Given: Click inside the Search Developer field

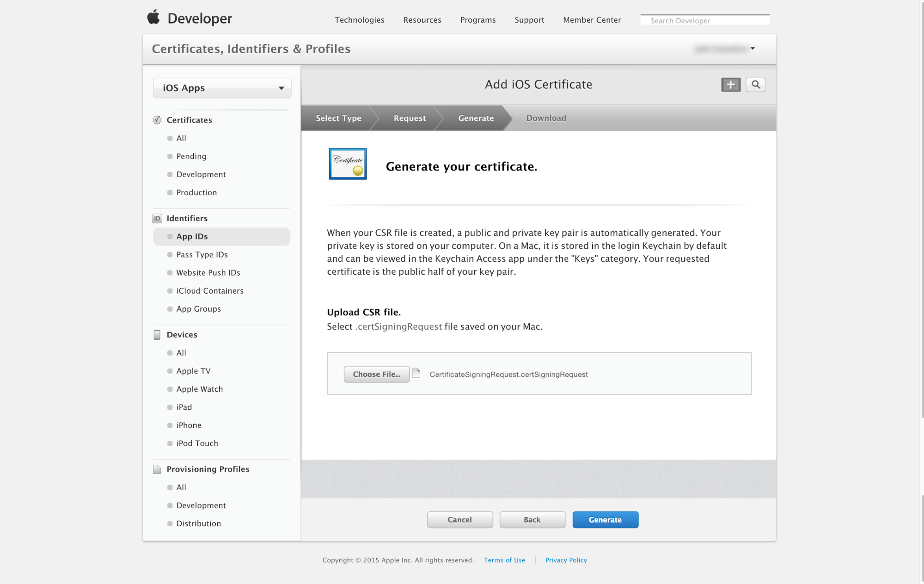Looking at the screenshot, I should point(704,19).
